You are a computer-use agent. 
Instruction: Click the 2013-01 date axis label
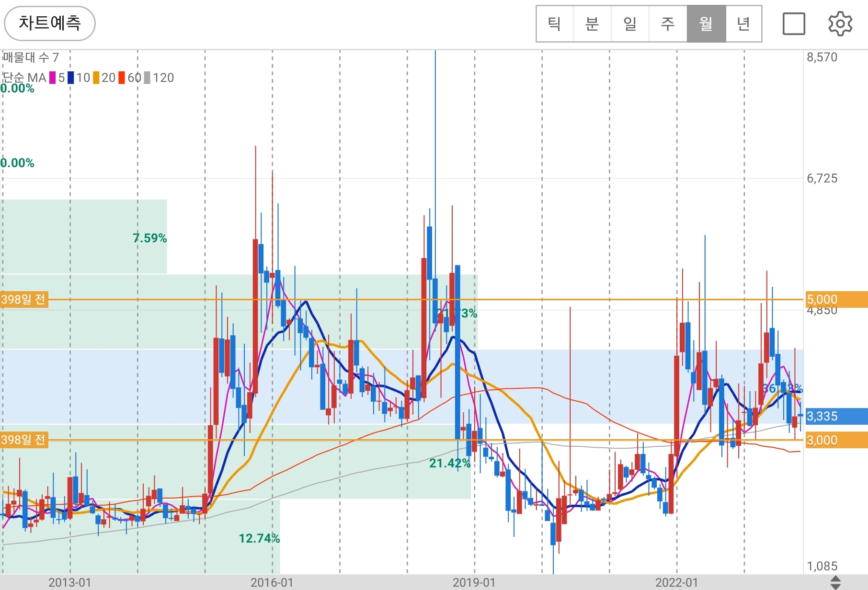coord(69,582)
